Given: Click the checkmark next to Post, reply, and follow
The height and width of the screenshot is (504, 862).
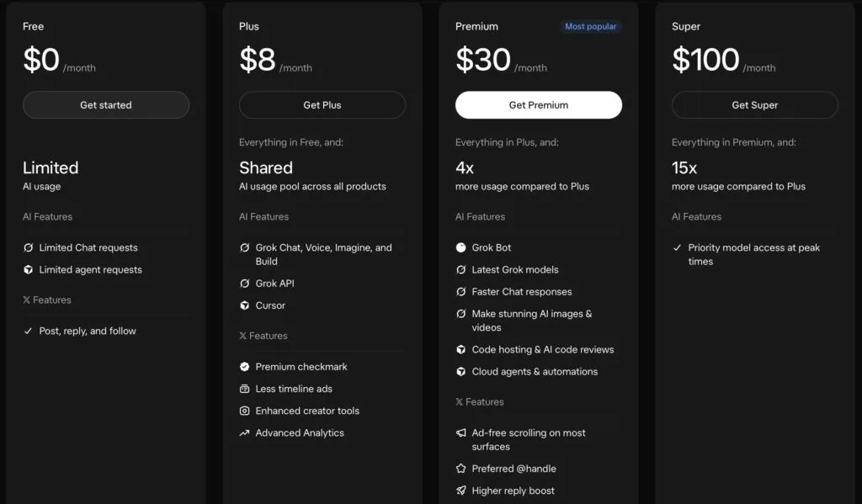Looking at the screenshot, I should pos(28,331).
